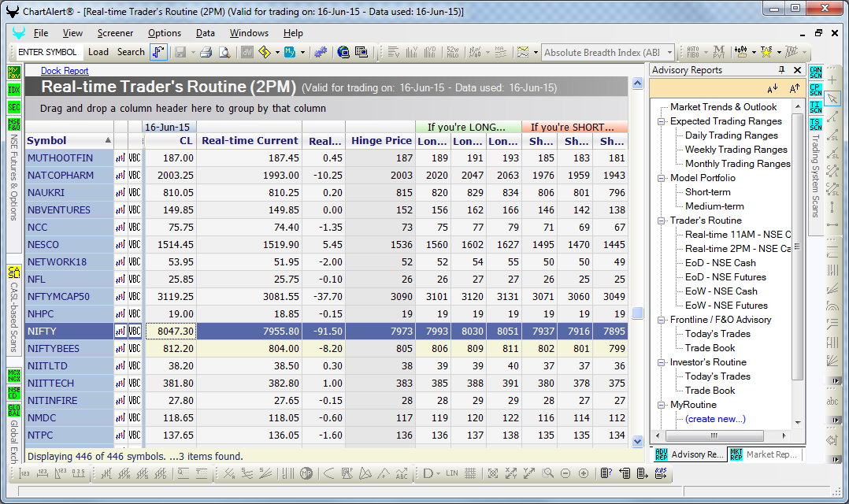Open the File menu
Image resolution: width=849 pixels, height=504 pixels.
[x=41, y=33]
